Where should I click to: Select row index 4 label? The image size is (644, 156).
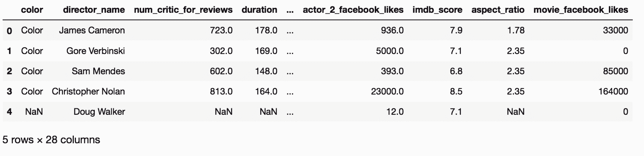tap(9, 112)
